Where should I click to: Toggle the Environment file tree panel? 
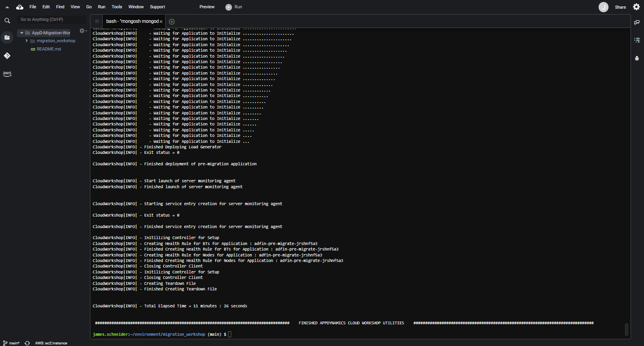click(x=7, y=37)
